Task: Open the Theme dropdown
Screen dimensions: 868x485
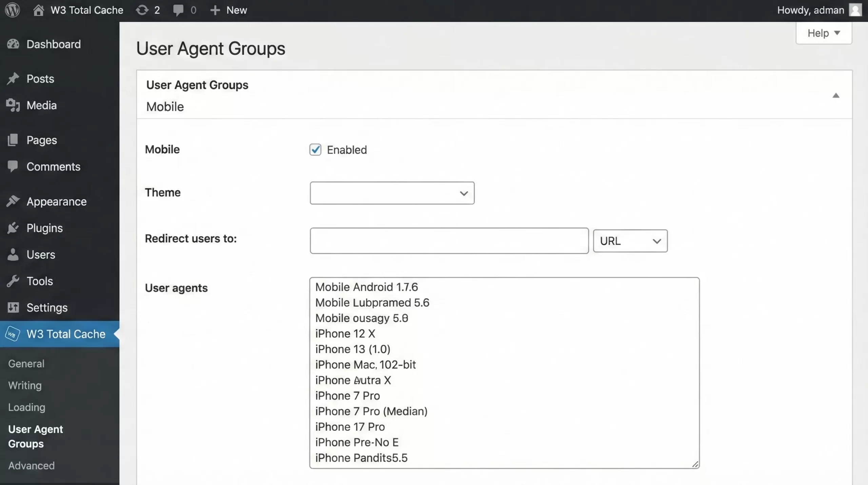Action: [x=391, y=193]
